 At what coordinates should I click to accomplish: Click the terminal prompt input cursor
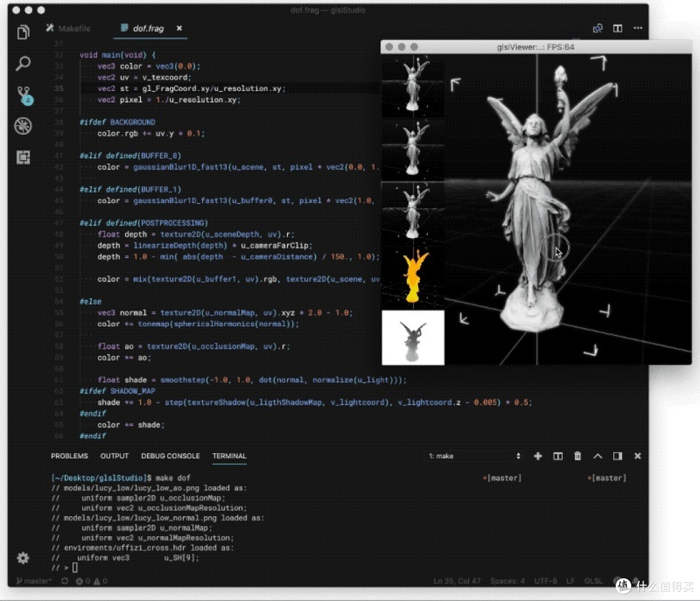[x=75, y=567]
